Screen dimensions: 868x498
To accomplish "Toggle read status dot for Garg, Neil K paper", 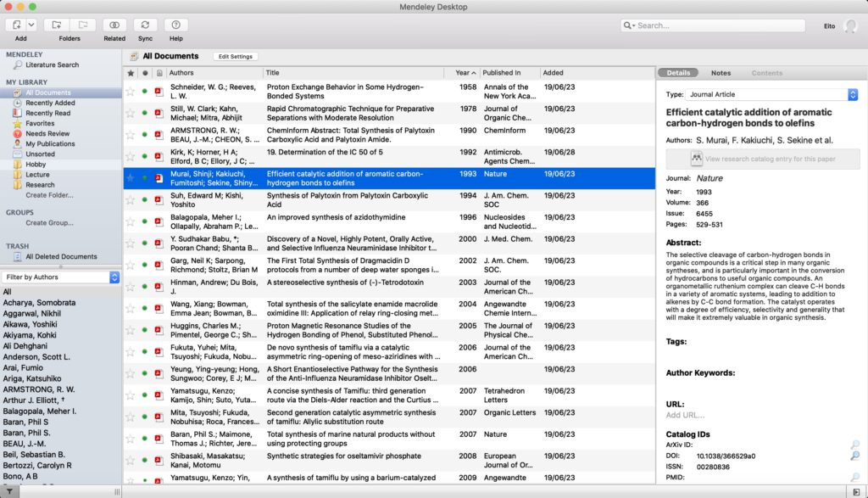I will click(144, 265).
